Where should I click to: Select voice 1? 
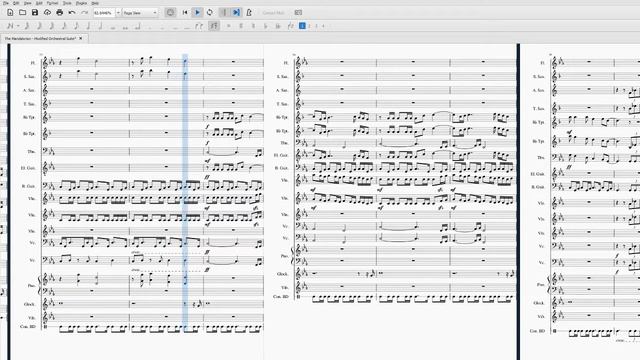[x=302, y=26]
